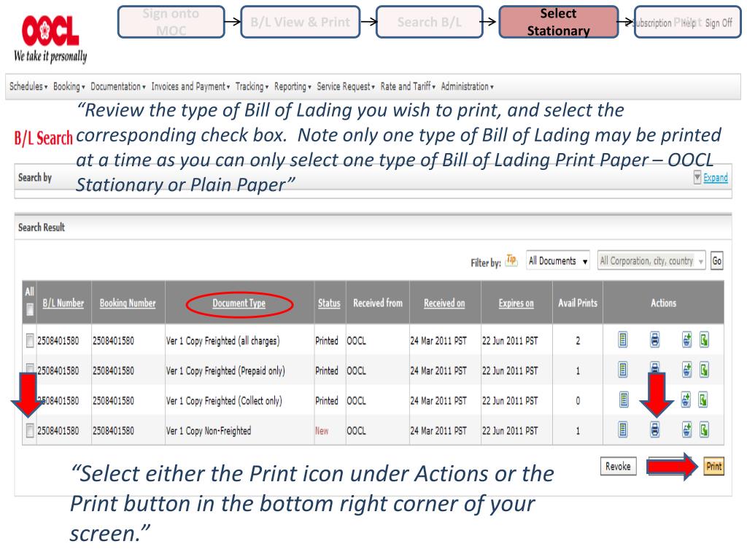
Task: Open the All Corporation, city, country dropdown
Action: [651, 261]
